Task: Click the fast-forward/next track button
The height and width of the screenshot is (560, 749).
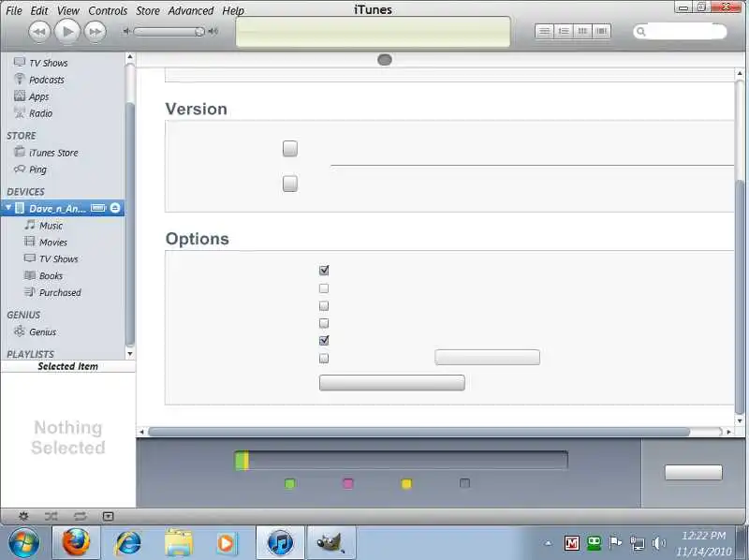Action: (x=95, y=32)
